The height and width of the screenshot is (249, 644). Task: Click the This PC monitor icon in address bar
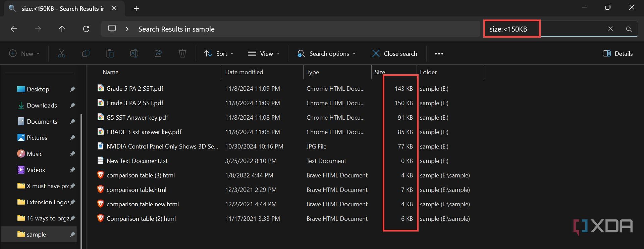[112, 29]
